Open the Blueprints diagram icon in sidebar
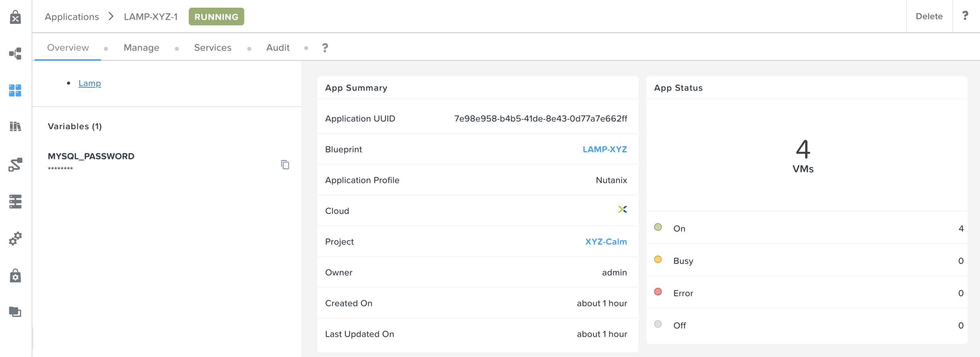The width and height of the screenshot is (980, 357). pyautogui.click(x=15, y=53)
